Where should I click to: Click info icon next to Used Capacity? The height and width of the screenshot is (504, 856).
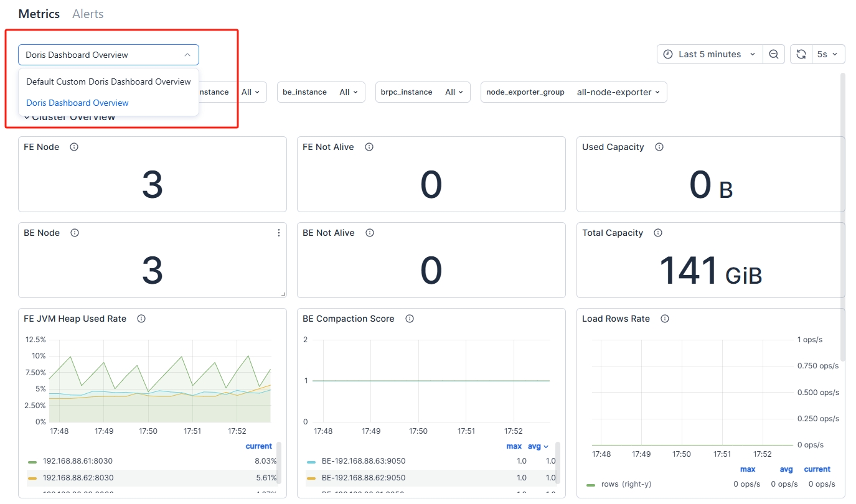[x=659, y=147]
